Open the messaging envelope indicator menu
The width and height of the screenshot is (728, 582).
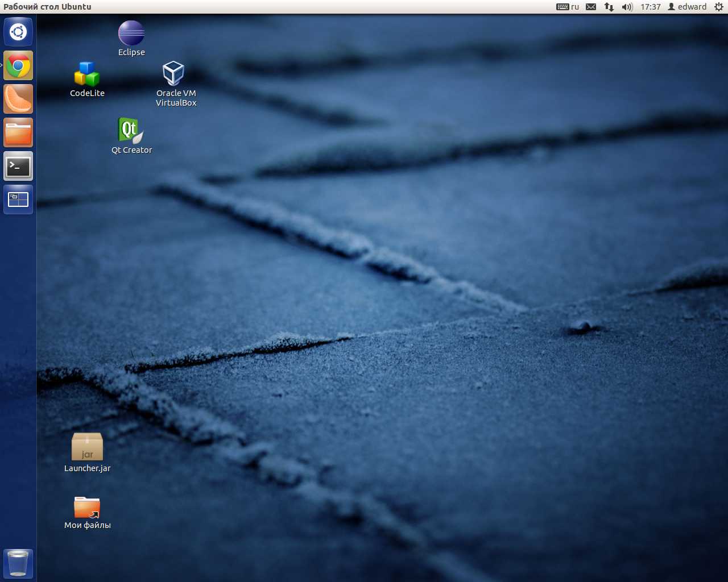(x=591, y=7)
